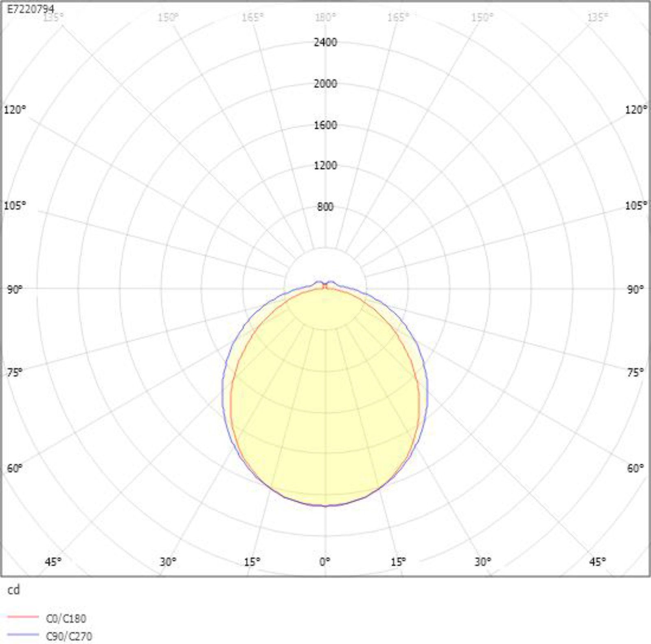Click the 2000 intensity scale label
This screenshot has width=651, height=644.
click(x=325, y=84)
